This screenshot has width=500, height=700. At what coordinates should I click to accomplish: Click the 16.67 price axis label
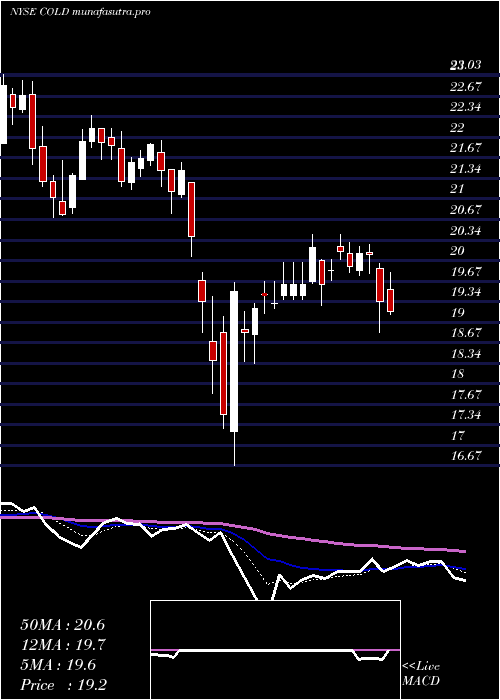(x=466, y=456)
